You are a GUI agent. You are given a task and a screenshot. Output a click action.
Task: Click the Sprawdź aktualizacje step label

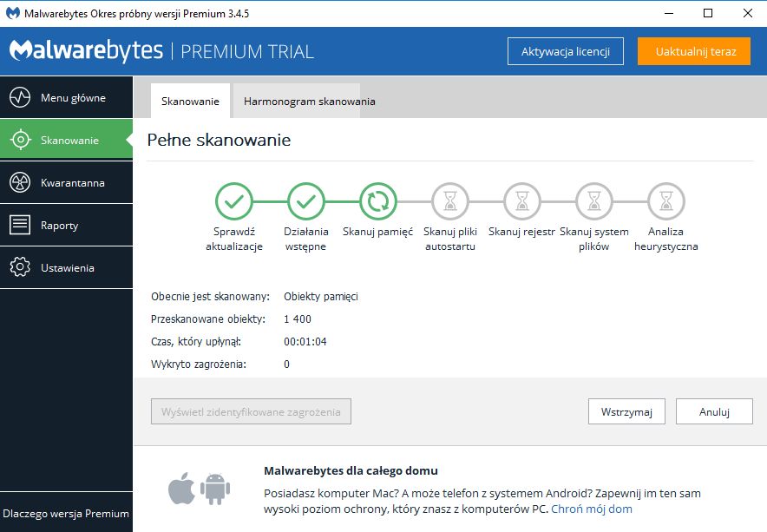click(233, 239)
